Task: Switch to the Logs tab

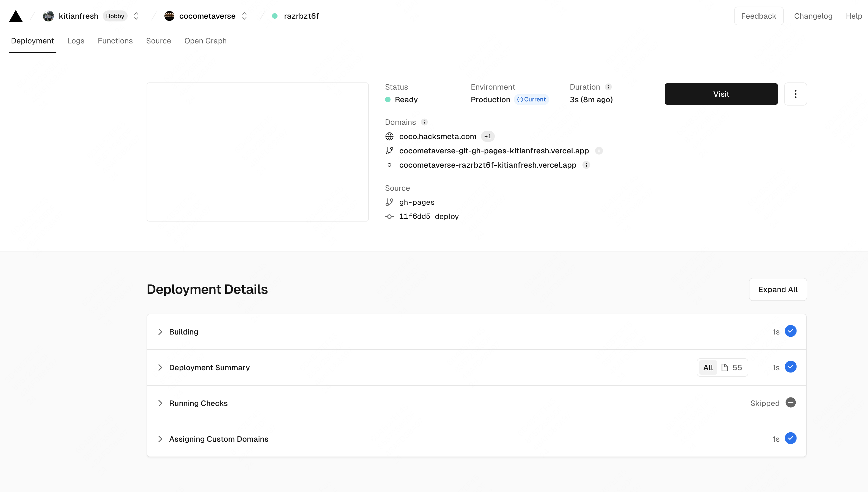Action: [x=76, y=41]
